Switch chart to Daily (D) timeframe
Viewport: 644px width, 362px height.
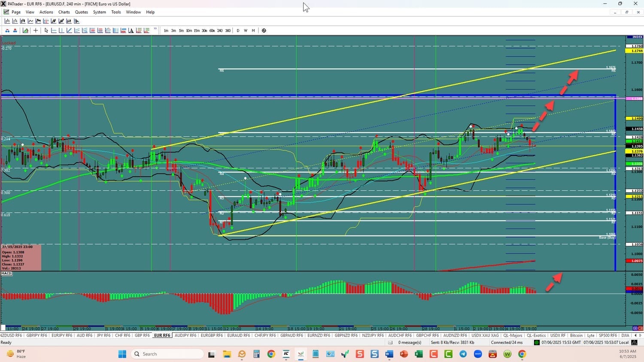pos(238,30)
